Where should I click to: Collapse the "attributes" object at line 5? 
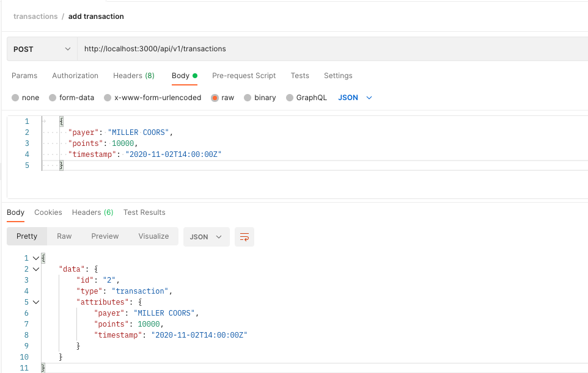(x=36, y=302)
